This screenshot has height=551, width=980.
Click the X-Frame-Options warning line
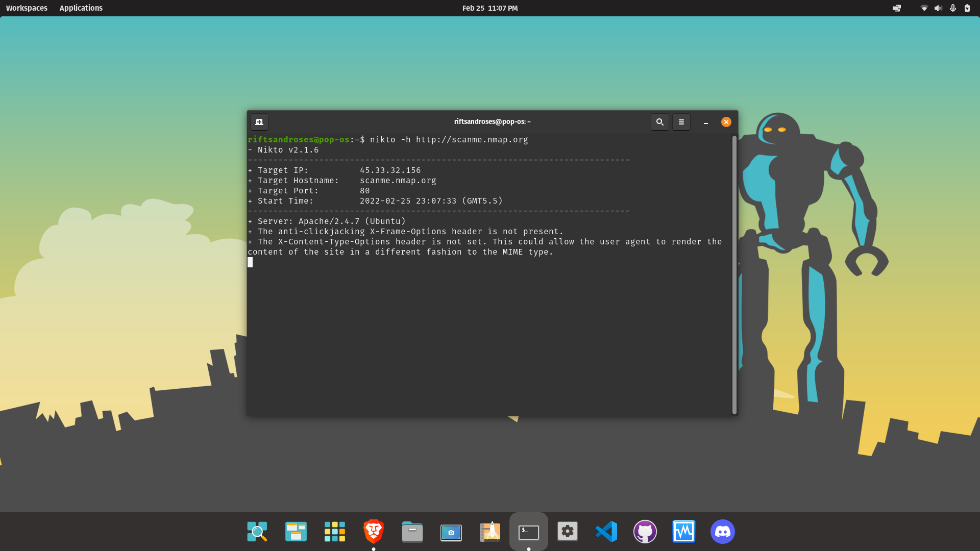click(406, 232)
